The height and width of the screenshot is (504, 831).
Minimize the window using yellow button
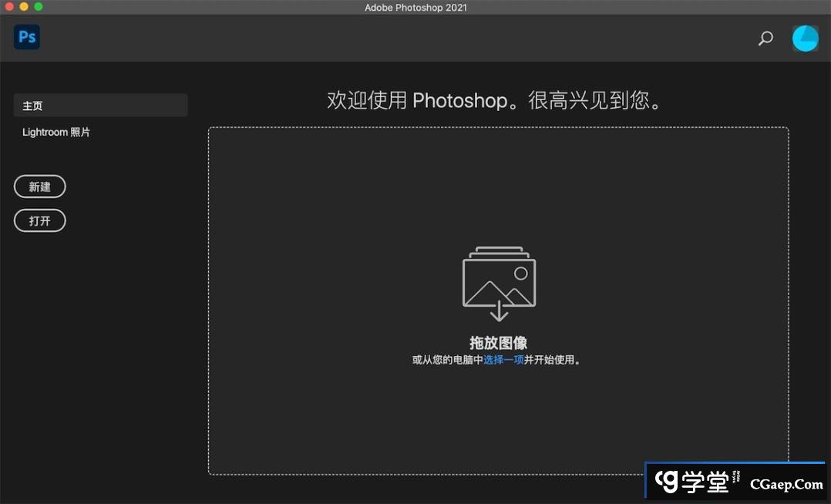pos(24,7)
